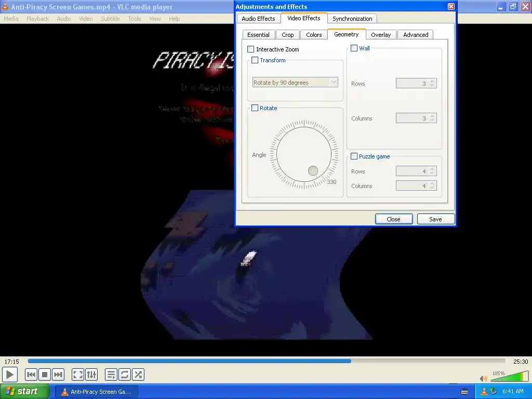Switch to Audio Effects tab
The height and width of the screenshot is (399, 532).
258,19
